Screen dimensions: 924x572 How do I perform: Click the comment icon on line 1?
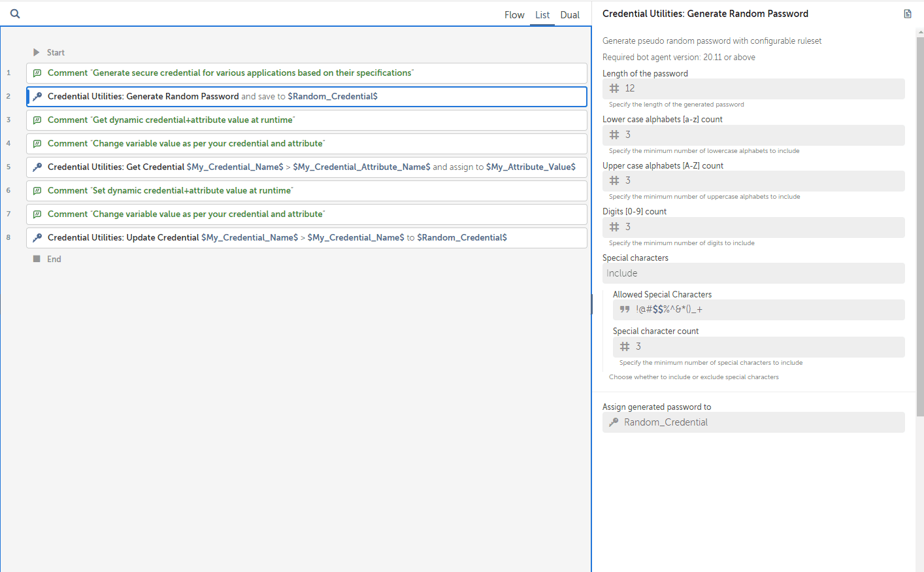pos(37,73)
